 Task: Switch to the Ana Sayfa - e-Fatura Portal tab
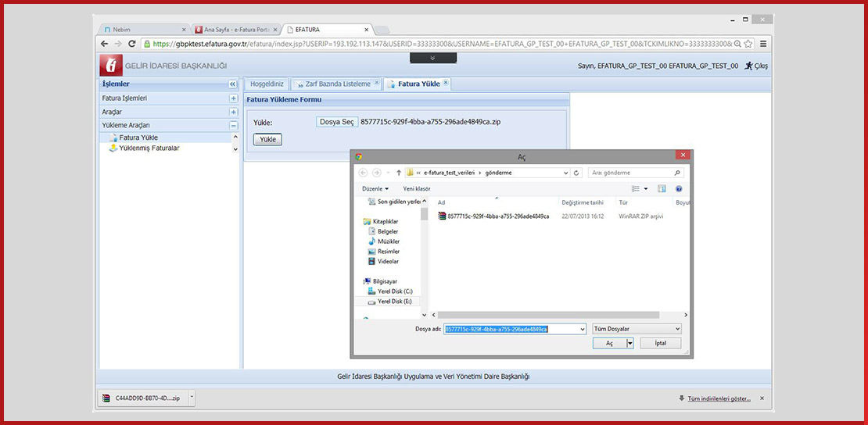pyautogui.click(x=235, y=30)
